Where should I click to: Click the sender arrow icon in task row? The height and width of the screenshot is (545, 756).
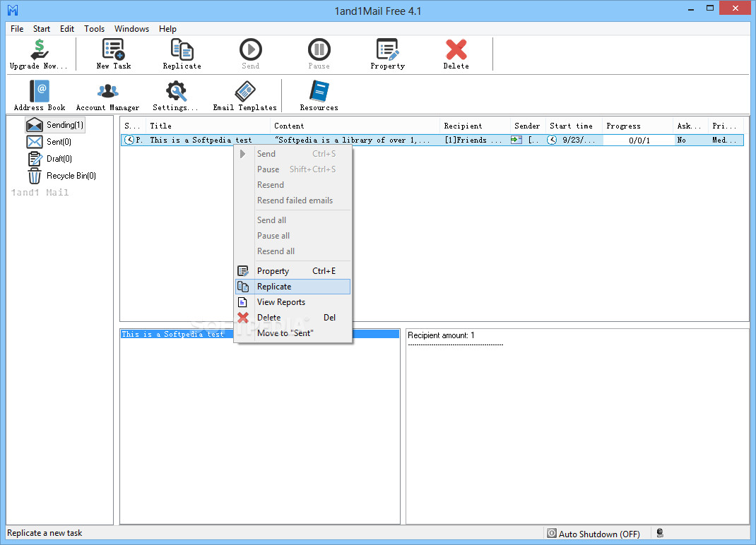tap(516, 140)
